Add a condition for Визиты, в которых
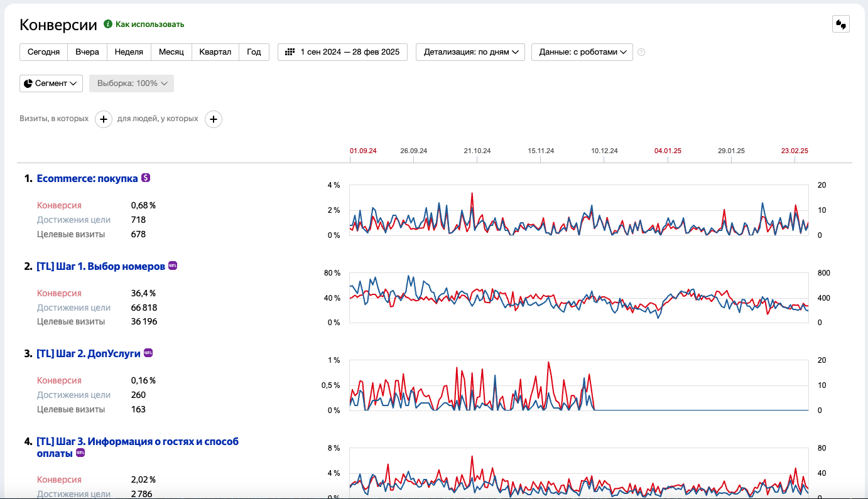Viewport: 868px width, 499px height. tap(104, 119)
